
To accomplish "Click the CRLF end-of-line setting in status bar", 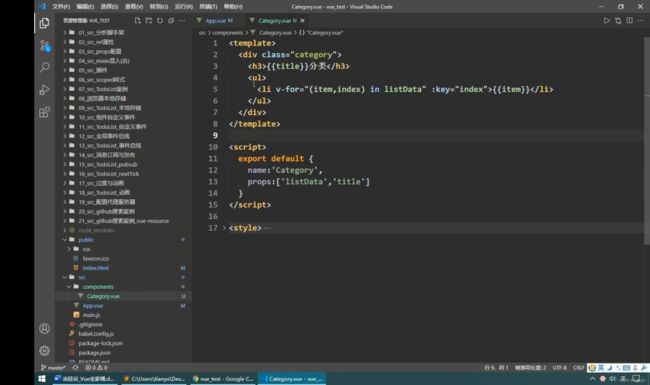I will click(578, 368).
